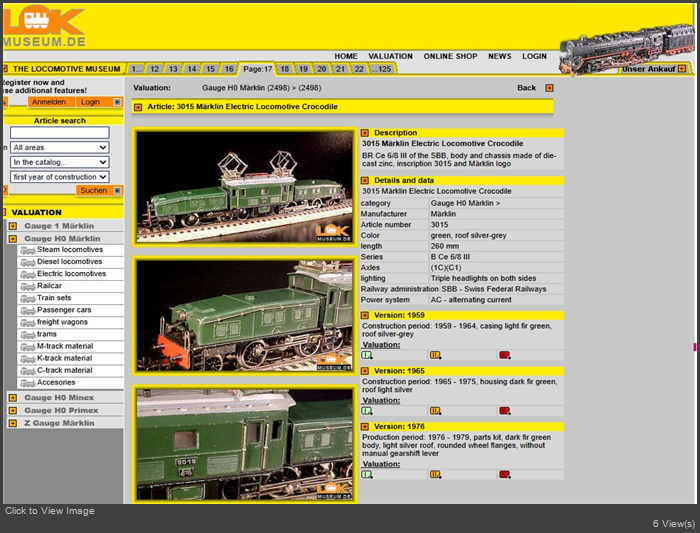Image resolution: width=700 pixels, height=533 pixels.
Task: Click the arrow icon next to Unser Ankauf
Action: 682,69
